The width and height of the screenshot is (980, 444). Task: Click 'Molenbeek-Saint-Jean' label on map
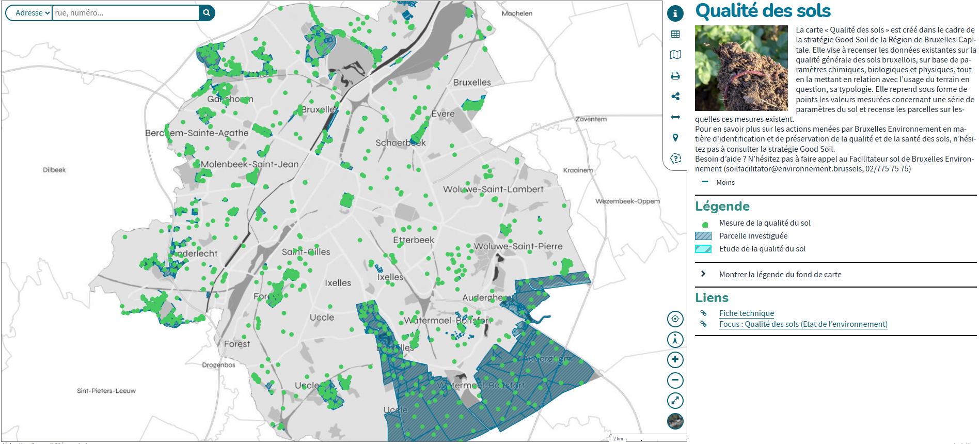[250, 164]
